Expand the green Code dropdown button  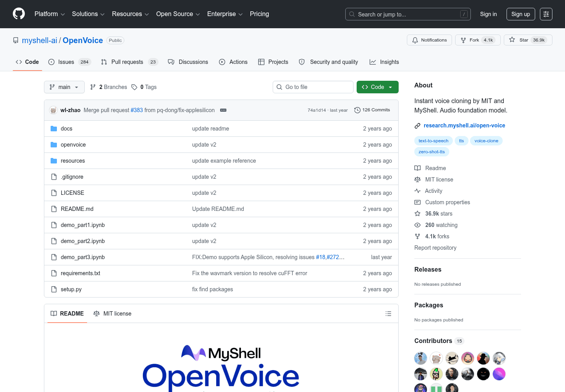pyautogui.click(x=377, y=87)
